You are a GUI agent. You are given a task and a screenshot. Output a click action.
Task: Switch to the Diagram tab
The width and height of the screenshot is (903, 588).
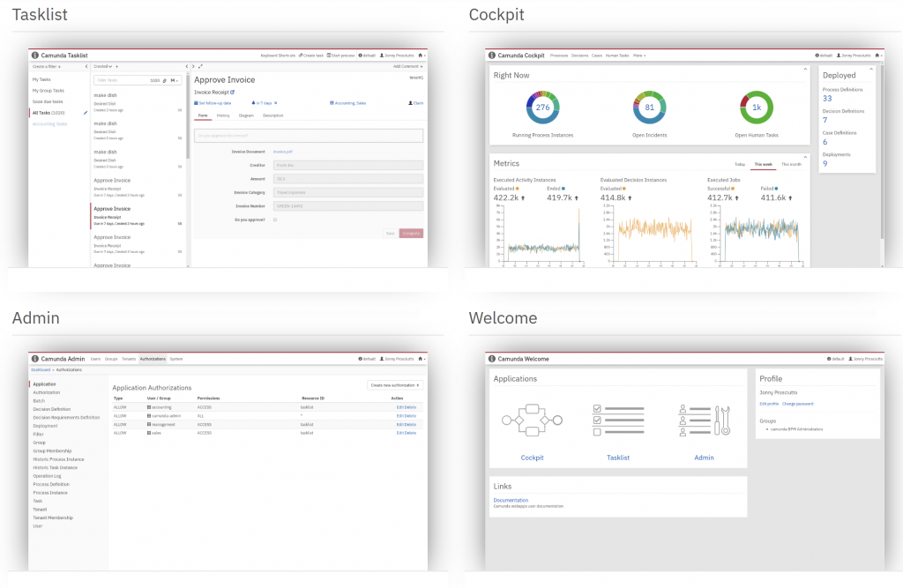246,115
